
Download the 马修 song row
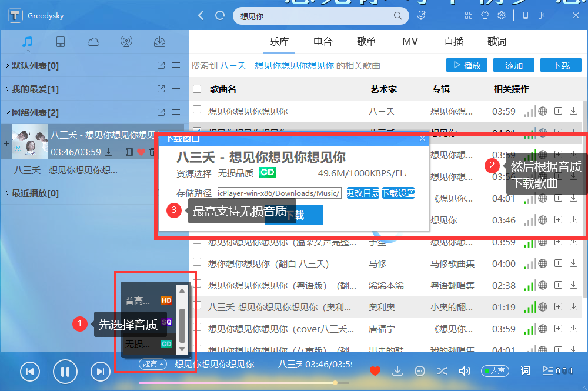573,263
